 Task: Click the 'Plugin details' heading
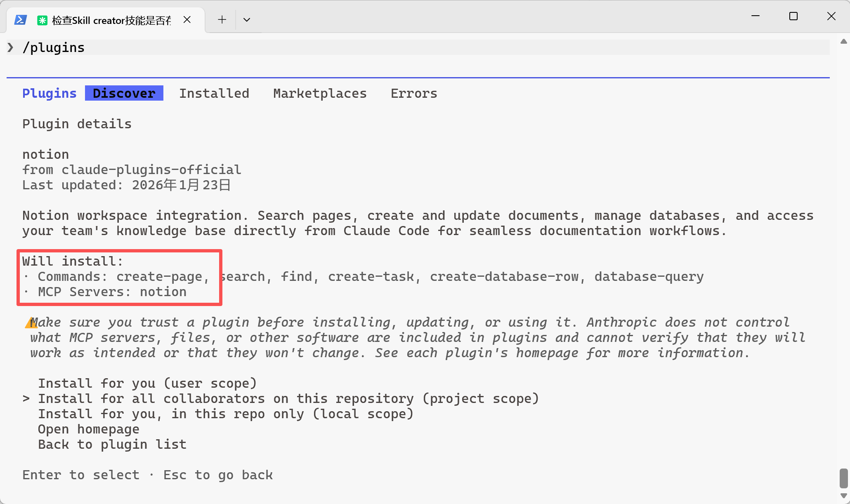click(x=77, y=124)
